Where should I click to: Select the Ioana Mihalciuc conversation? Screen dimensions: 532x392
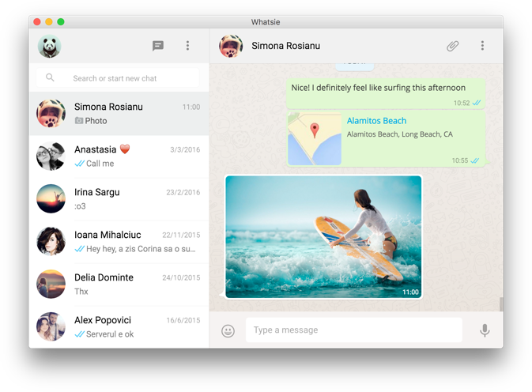click(x=119, y=242)
